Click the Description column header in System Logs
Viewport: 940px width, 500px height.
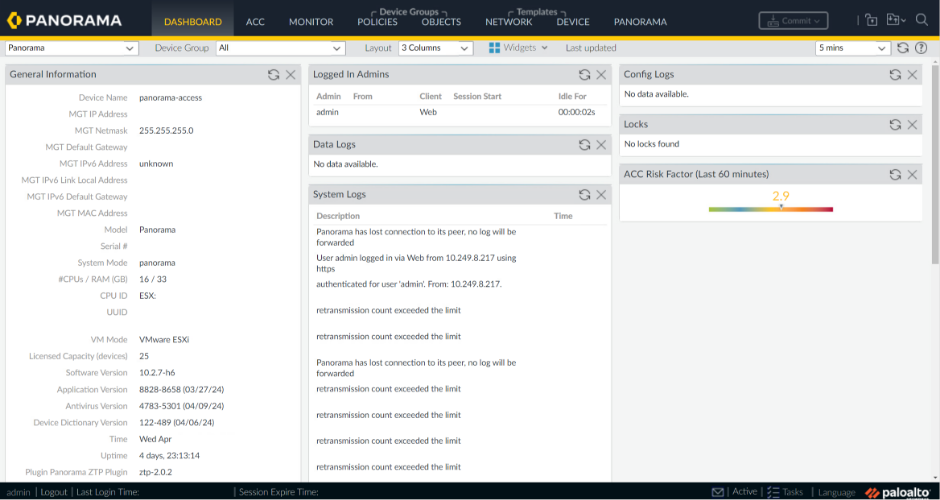tap(338, 216)
